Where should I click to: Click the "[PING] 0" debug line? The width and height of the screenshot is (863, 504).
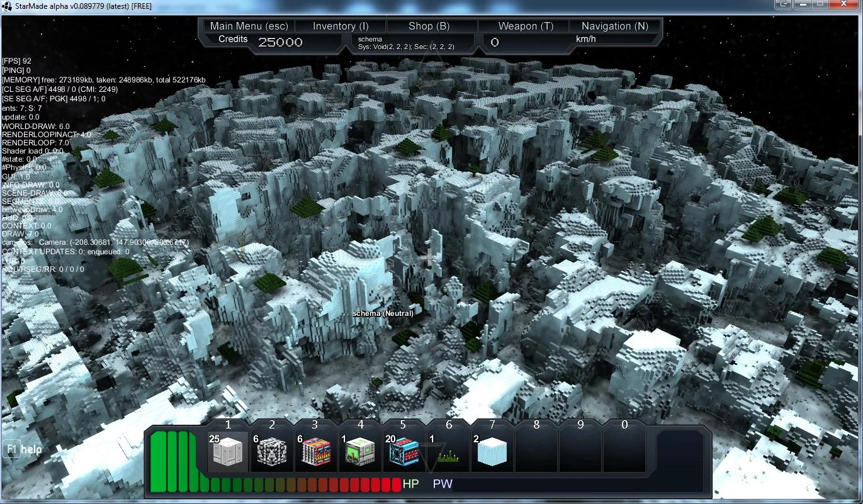pyautogui.click(x=16, y=70)
